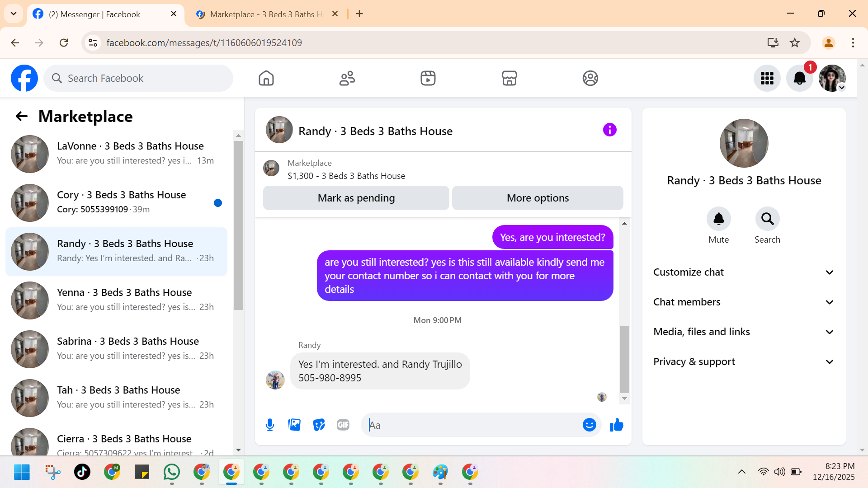Open the Yenna conversation
The width and height of the screenshot is (868, 488).
(117, 300)
